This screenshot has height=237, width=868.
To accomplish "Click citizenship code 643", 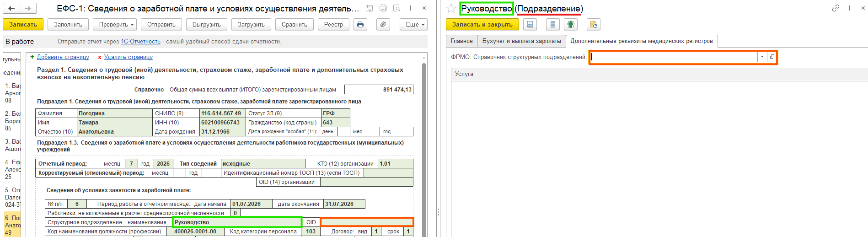I will (x=336, y=122).
